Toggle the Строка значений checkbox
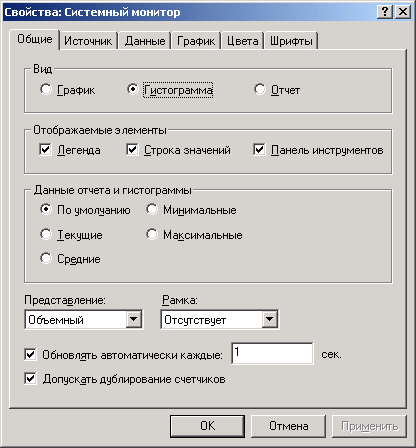416x448 pixels. click(132, 150)
